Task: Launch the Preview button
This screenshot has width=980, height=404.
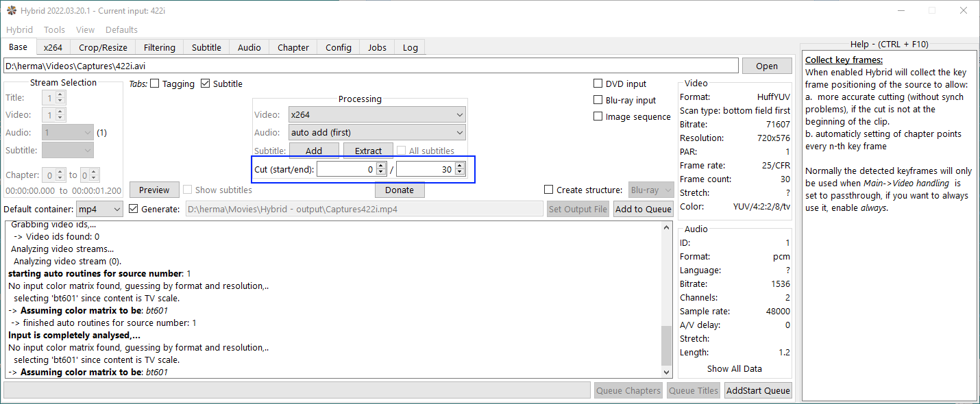Action: tap(154, 190)
